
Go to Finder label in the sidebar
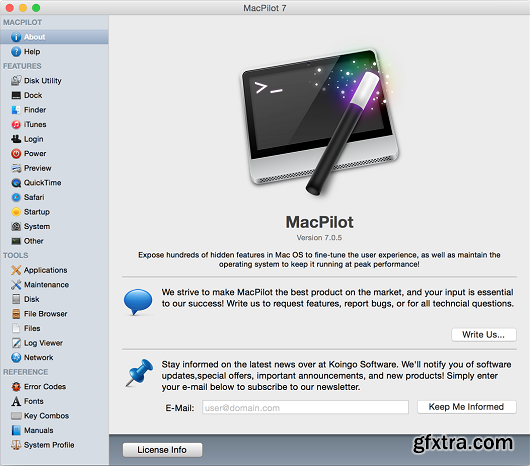[35, 110]
